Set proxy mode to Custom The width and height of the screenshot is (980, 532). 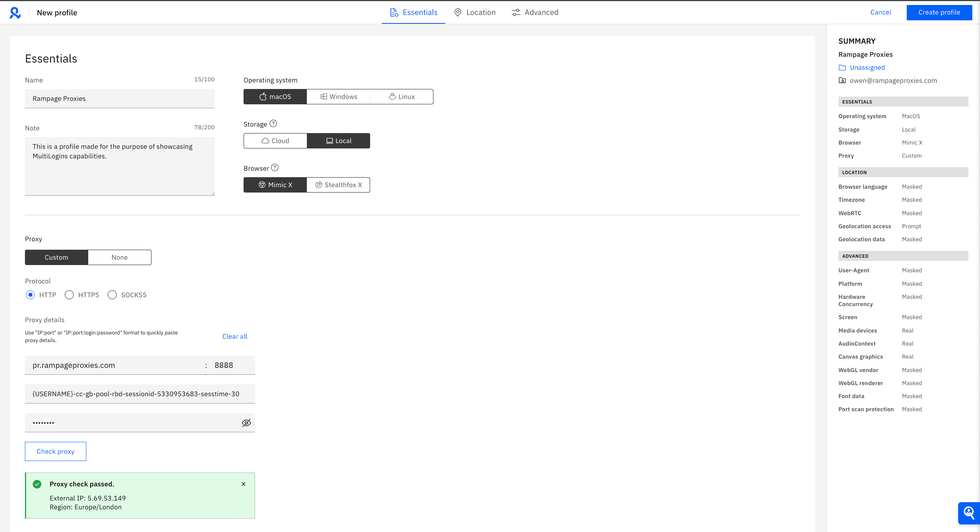56,257
